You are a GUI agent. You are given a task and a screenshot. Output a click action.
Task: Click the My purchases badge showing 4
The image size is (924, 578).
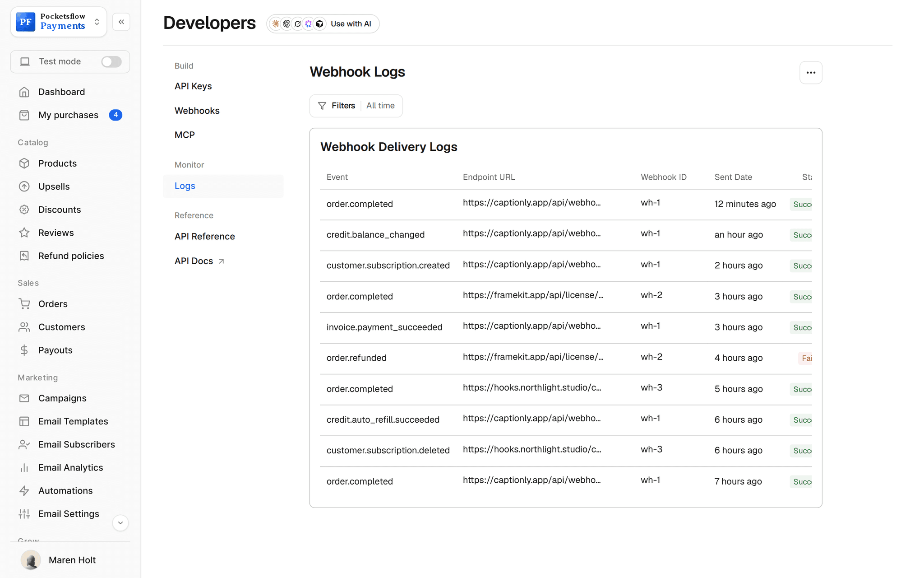pyautogui.click(x=115, y=115)
